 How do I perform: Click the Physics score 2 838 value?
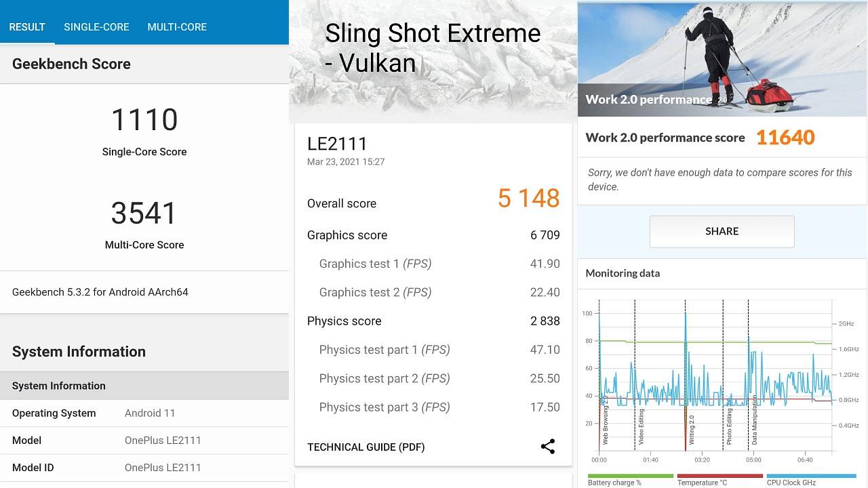click(x=545, y=321)
